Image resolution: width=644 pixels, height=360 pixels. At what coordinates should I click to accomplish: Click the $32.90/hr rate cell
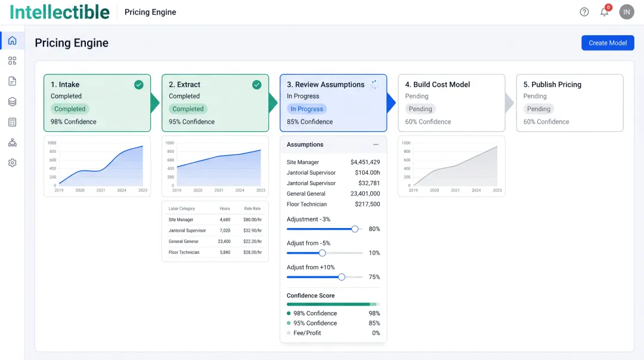(x=252, y=230)
